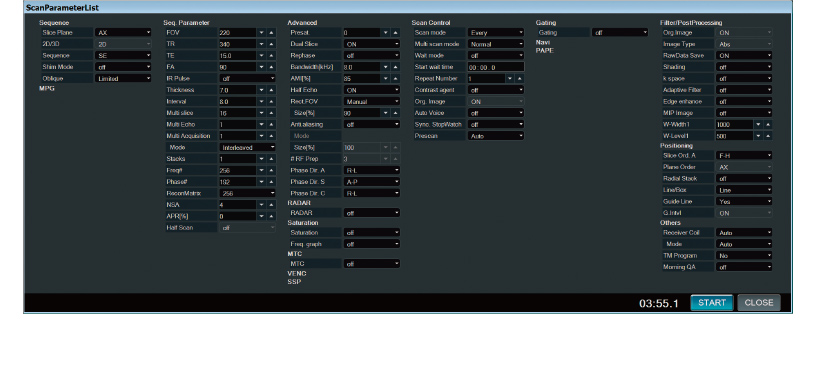Decrease NSA using the down arrow
This screenshot has width=816, height=373.
[262, 205]
